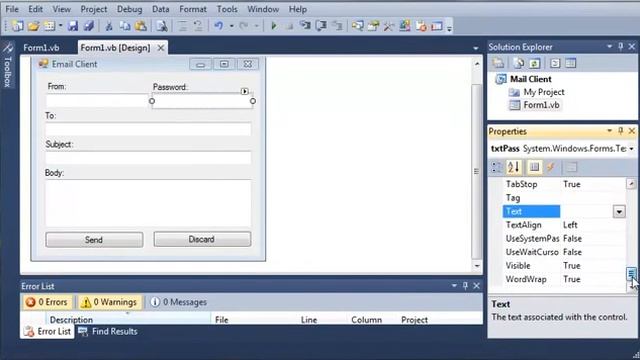Open the toolbar overflow options arrow
This screenshot has height=360, width=640.
click(449, 28)
